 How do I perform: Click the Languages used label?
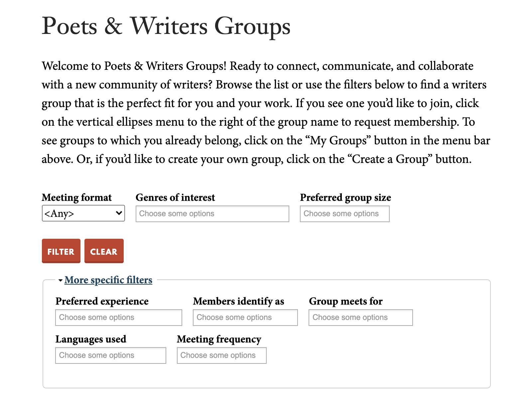coord(91,339)
